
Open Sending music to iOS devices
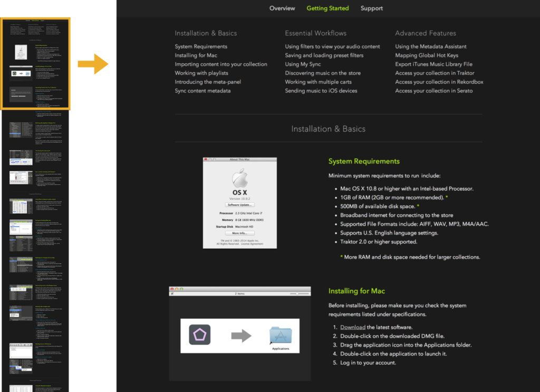tap(321, 91)
